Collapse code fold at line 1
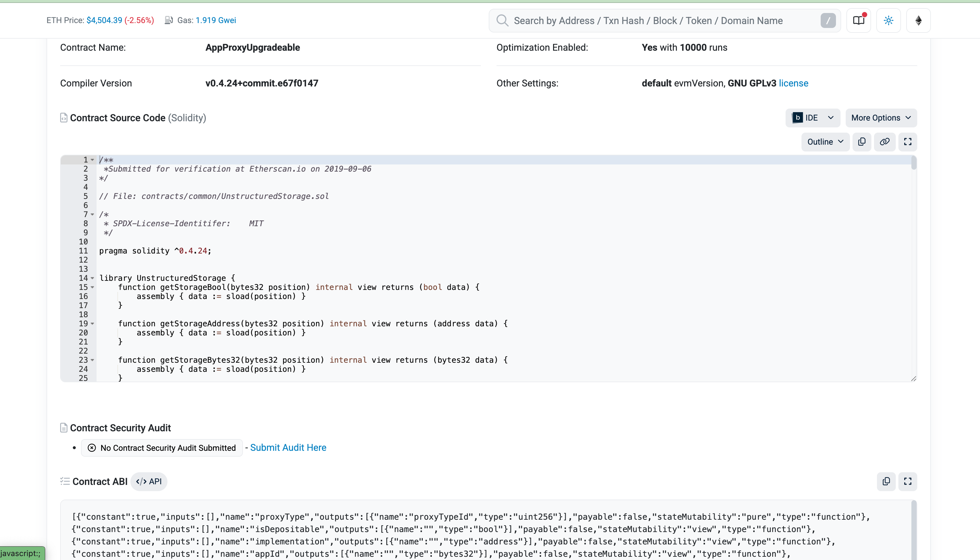This screenshot has height=560, width=980. click(92, 160)
